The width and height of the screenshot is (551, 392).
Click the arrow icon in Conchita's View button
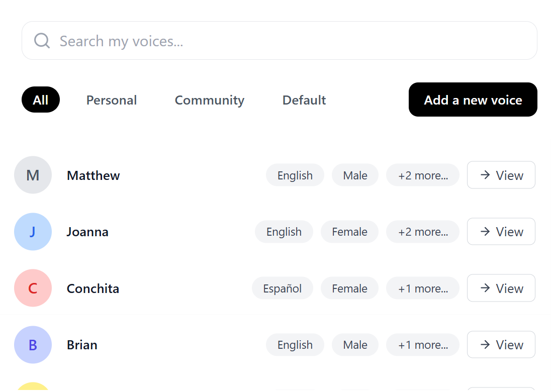point(485,288)
